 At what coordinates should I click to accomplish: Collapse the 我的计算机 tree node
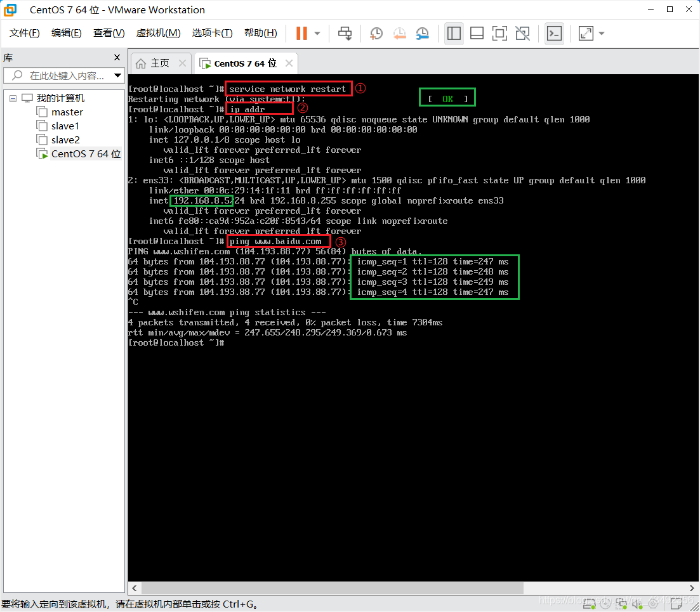pos(13,98)
